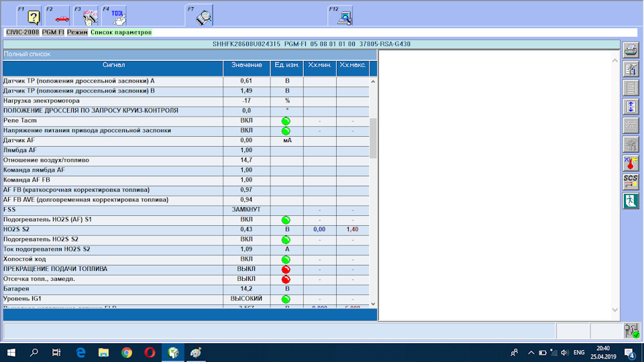The image size is (644, 362).
Task: Select the 'Уровень IG1' row
Action: click(186, 299)
